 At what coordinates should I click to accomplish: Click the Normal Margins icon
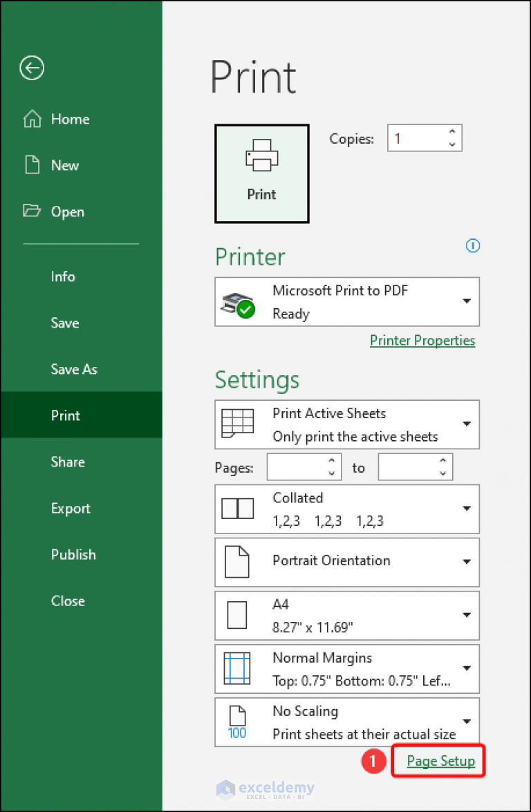[236, 668]
